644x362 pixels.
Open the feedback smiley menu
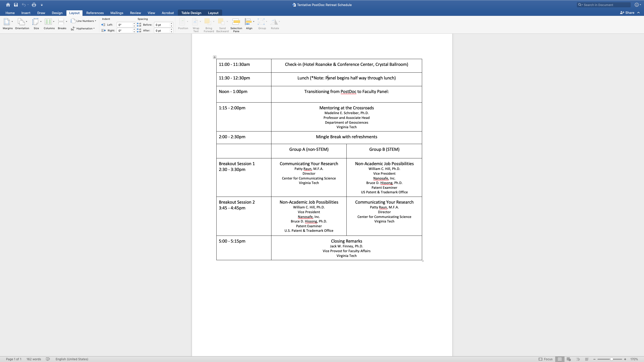(637, 5)
